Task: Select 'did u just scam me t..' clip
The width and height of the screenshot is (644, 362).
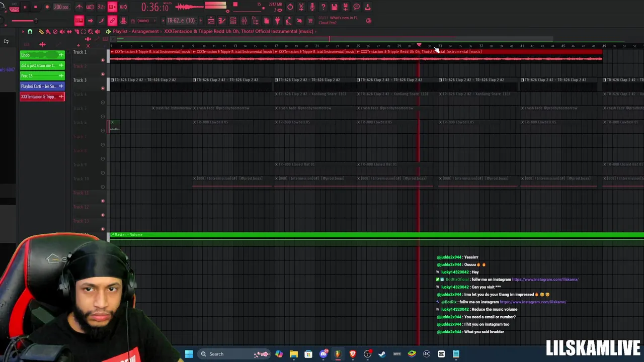Action: [42, 65]
